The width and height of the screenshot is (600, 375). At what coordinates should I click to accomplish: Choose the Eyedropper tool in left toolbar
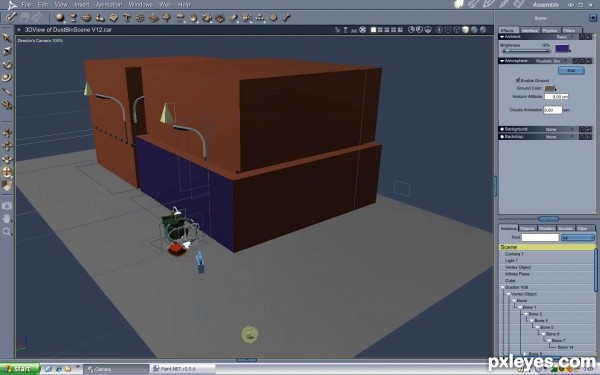pos(7,91)
